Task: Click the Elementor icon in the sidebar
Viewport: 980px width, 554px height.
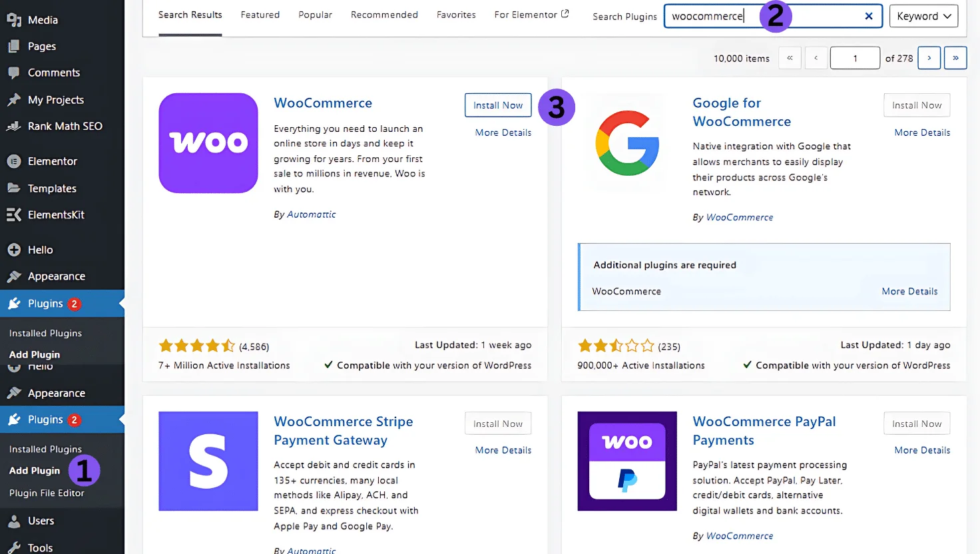Action: click(x=14, y=161)
